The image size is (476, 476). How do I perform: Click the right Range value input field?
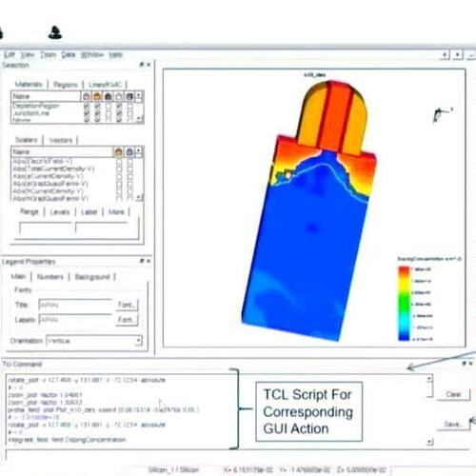tap(101, 228)
